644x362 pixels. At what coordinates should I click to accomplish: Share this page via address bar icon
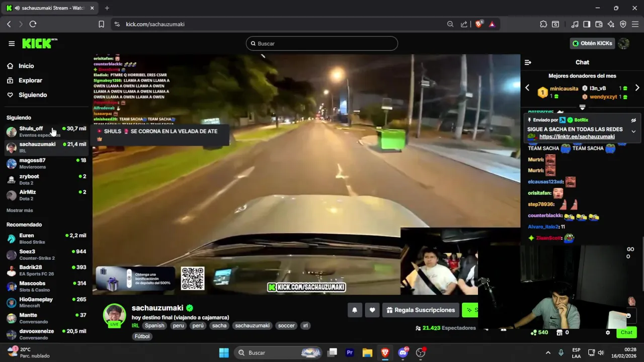(464, 24)
